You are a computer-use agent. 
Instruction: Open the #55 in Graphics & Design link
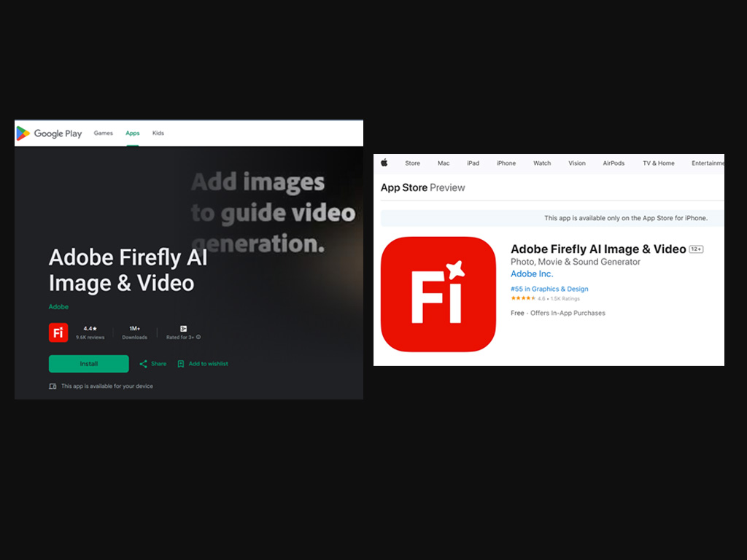click(x=549, y=289)
